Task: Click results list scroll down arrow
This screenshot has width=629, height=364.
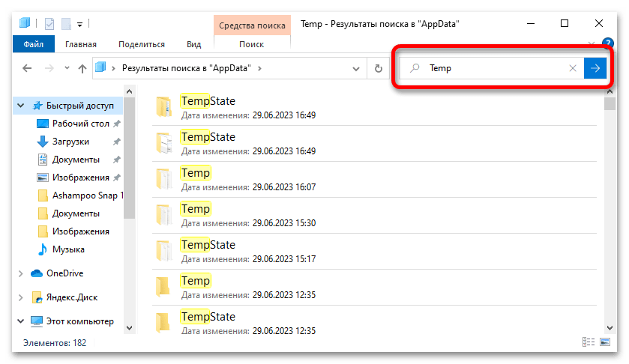Action: pos(610,328)
